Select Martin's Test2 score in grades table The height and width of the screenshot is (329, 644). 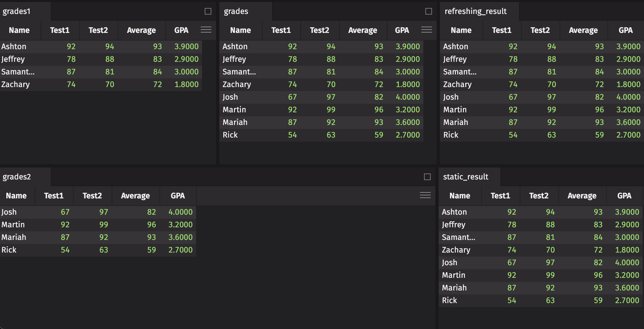(x=331, y=110)
